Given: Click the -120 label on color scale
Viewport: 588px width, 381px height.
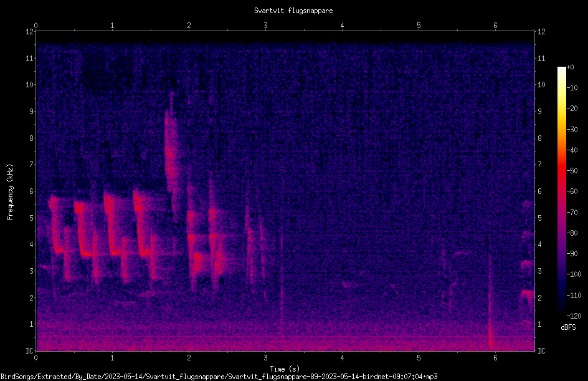Looking at the screenshot, I should (x=574, y=316).
